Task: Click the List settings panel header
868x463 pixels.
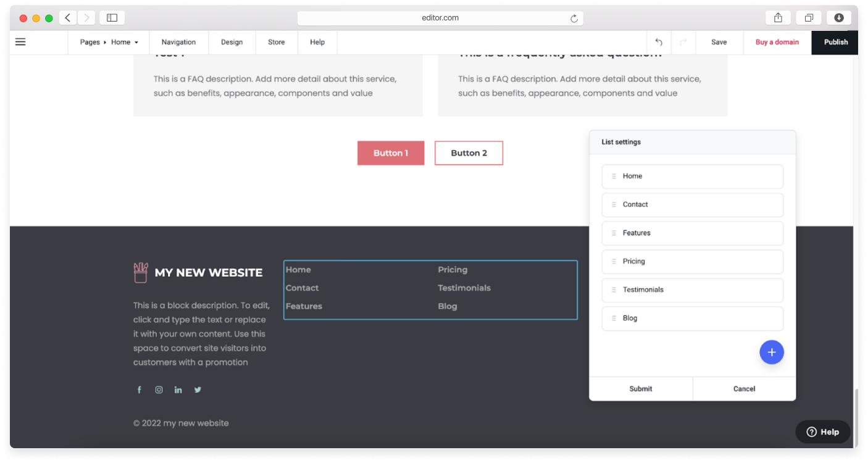Action: (x=693, y=142)
